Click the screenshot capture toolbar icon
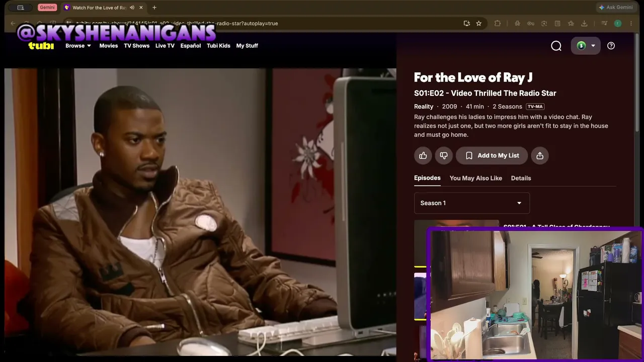 pos(544,23)
